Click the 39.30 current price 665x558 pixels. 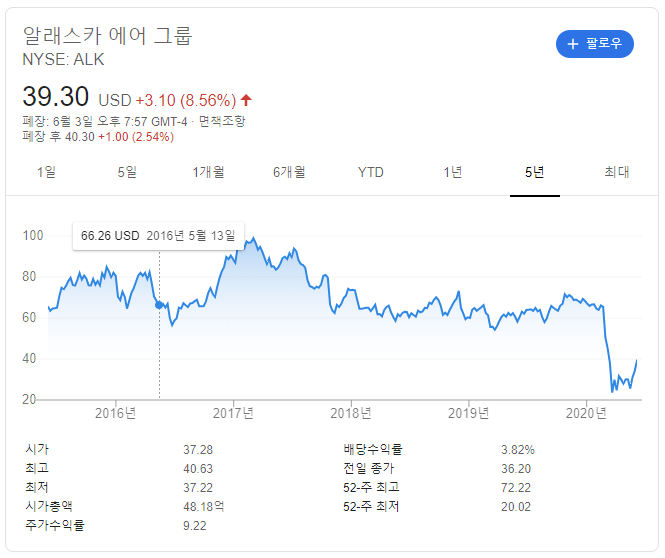click(x=56, y=96)
